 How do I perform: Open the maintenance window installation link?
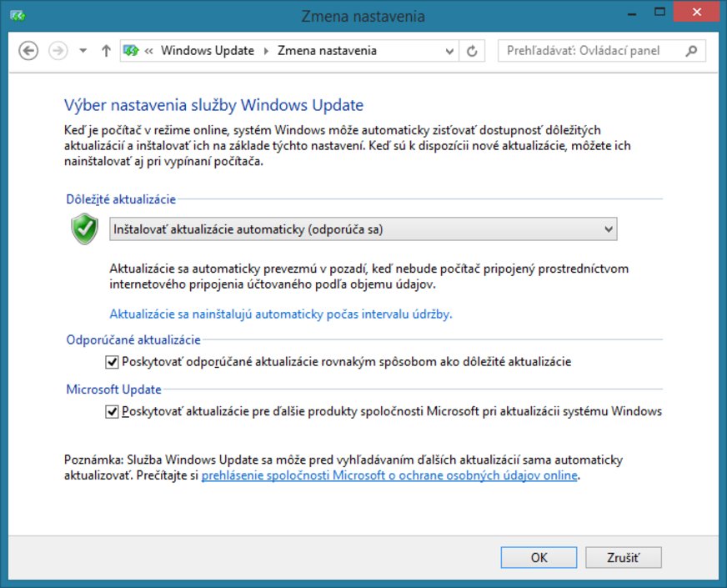[x=281, y=314]
